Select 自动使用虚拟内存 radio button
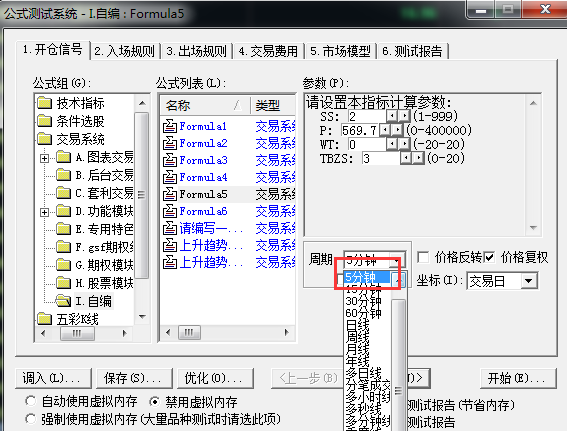The width and height of the screenshot is (567, 431). pos(31,401)
